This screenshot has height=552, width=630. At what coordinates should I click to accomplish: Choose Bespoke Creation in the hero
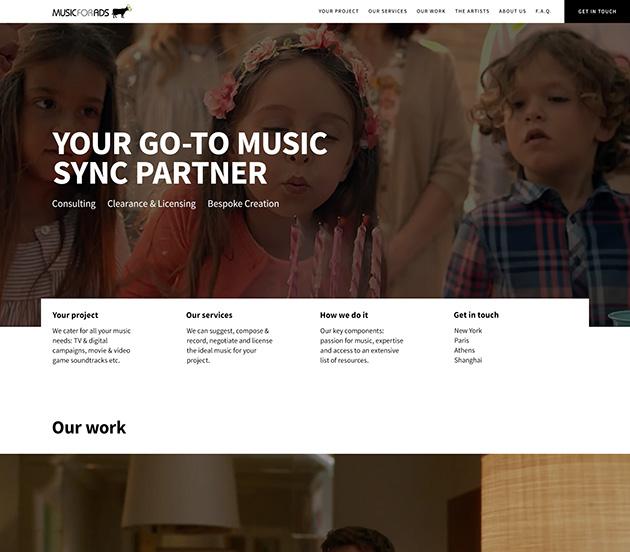pyautogui.click(x=243, y=204)
